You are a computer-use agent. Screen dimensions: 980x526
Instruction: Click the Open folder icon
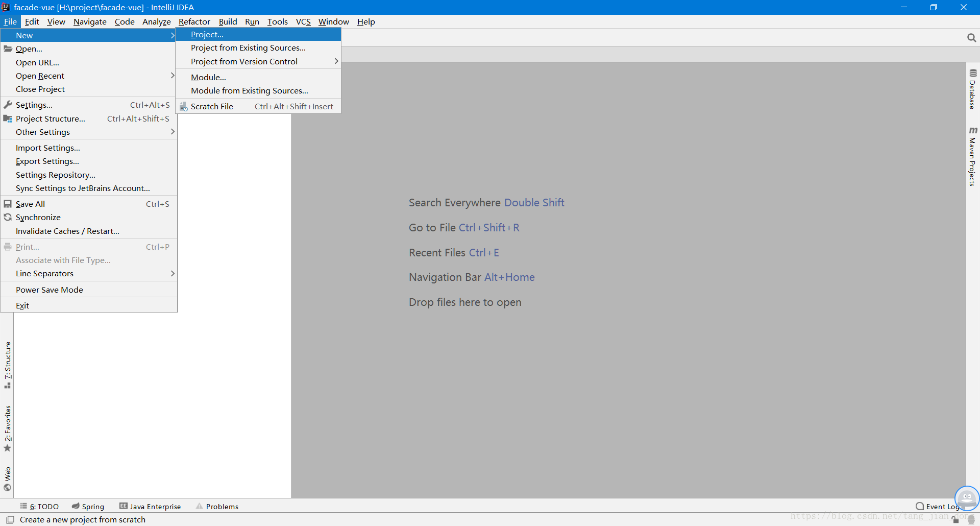[8, 49]
